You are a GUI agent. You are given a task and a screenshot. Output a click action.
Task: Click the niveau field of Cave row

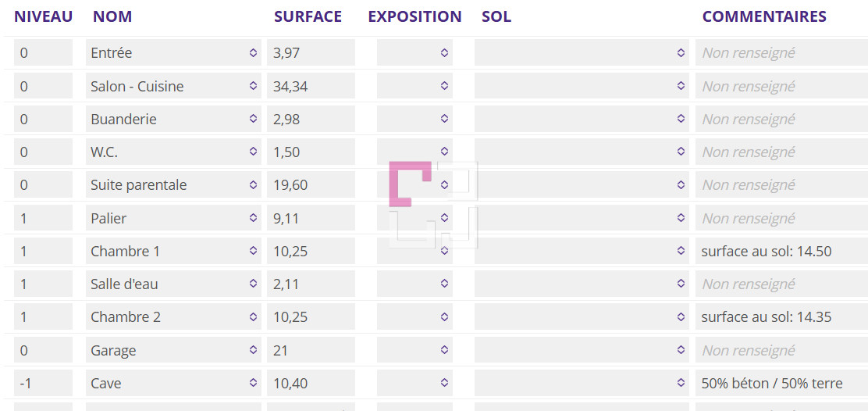(x=43, y=383)
